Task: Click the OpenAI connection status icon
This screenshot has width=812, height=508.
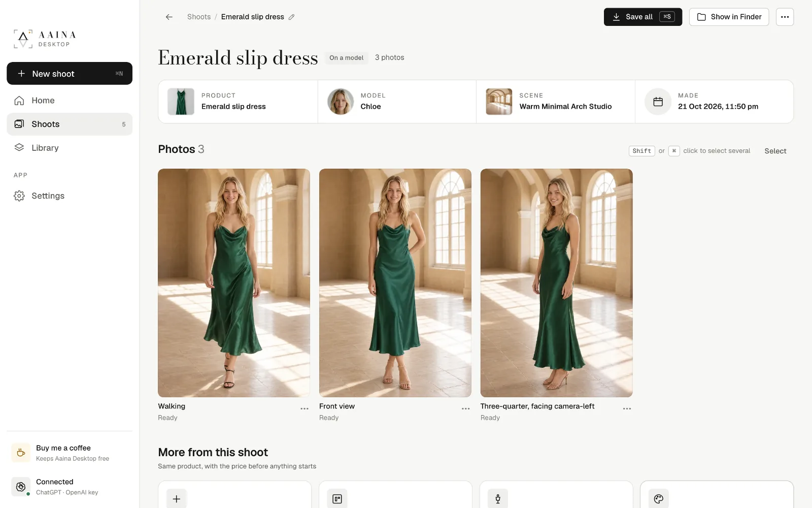Action: click(21, 487)
